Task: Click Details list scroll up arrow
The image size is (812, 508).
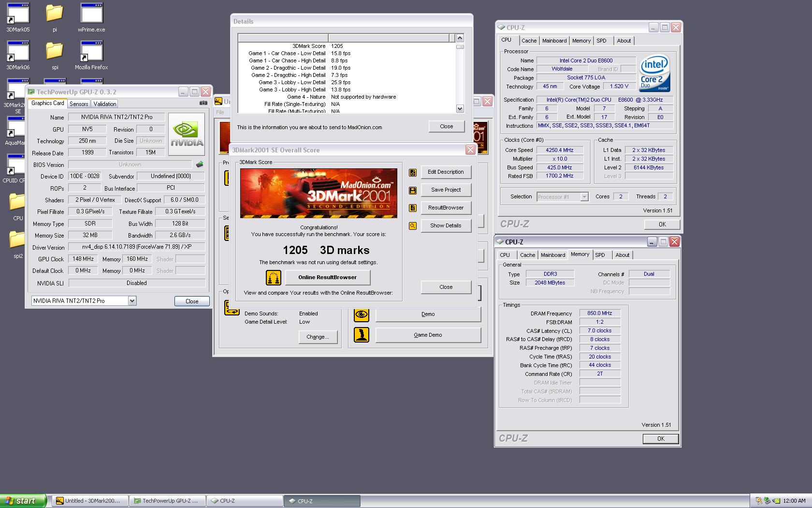Action: [460, 38]
